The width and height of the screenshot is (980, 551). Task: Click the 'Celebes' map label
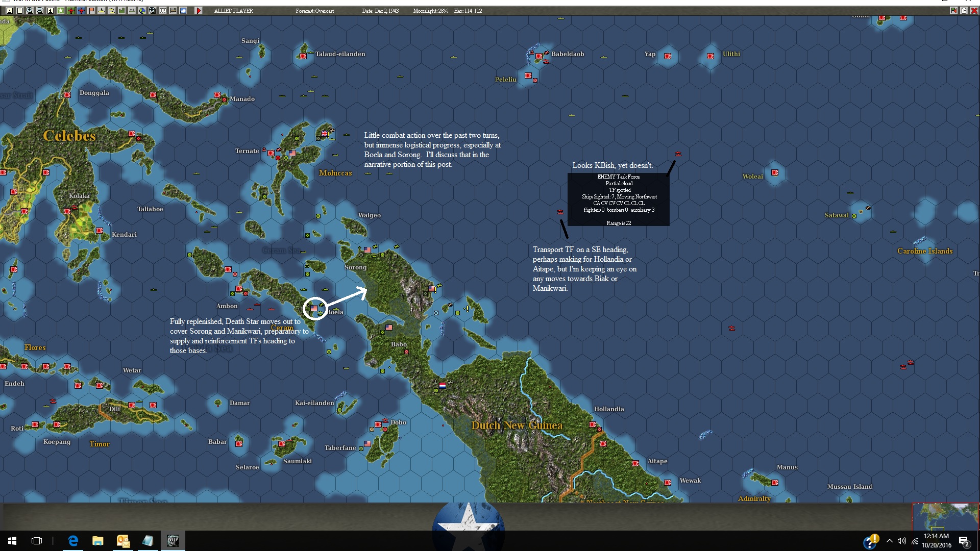69,136
